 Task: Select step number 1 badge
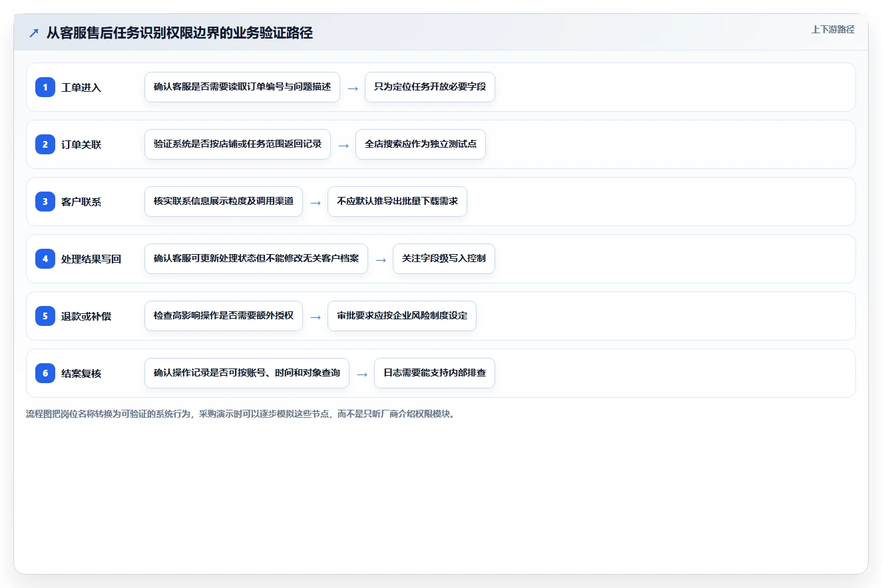coord(45,87)
